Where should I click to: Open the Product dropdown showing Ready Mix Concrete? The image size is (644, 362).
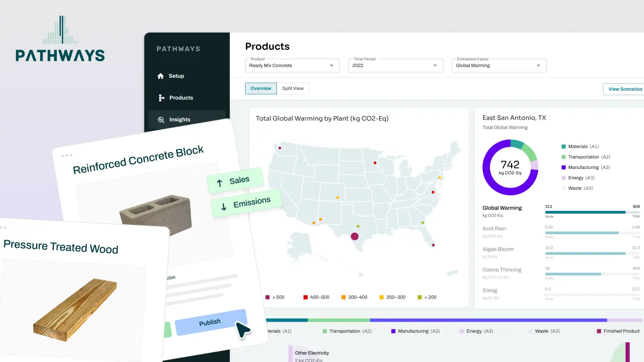coord(292,65)
